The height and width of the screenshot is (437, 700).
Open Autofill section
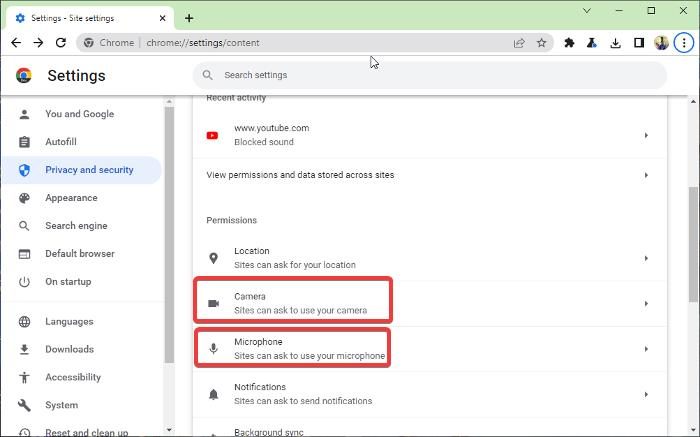81,142
